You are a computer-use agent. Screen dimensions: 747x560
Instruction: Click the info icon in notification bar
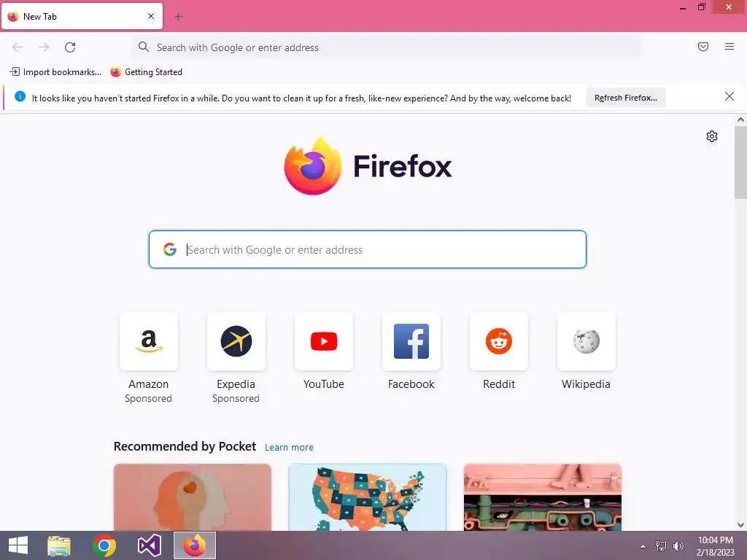[20, 96]
